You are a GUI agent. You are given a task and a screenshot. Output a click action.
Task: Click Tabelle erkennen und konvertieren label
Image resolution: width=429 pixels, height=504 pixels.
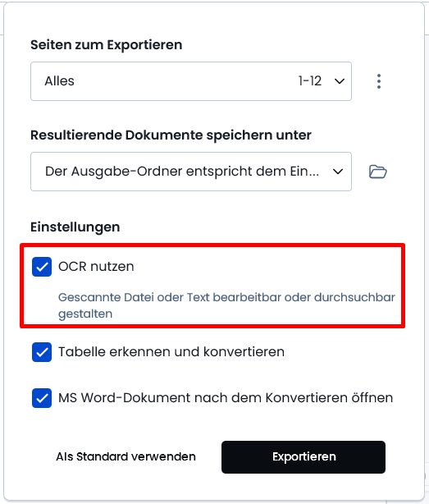tap(171, 352)
